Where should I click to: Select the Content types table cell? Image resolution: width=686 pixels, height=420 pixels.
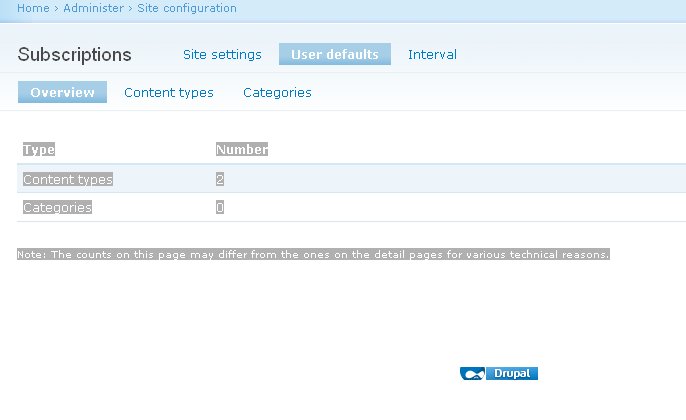coord(68,179)
